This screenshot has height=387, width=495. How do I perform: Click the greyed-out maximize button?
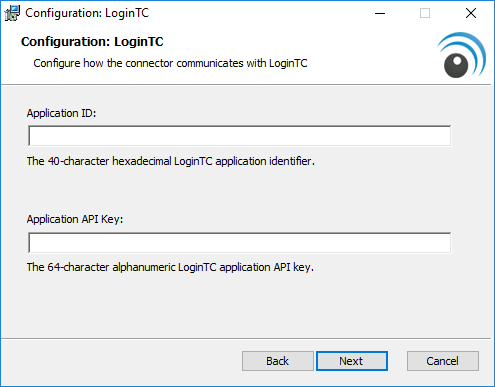pyautogui.click(x=425, y=13)
